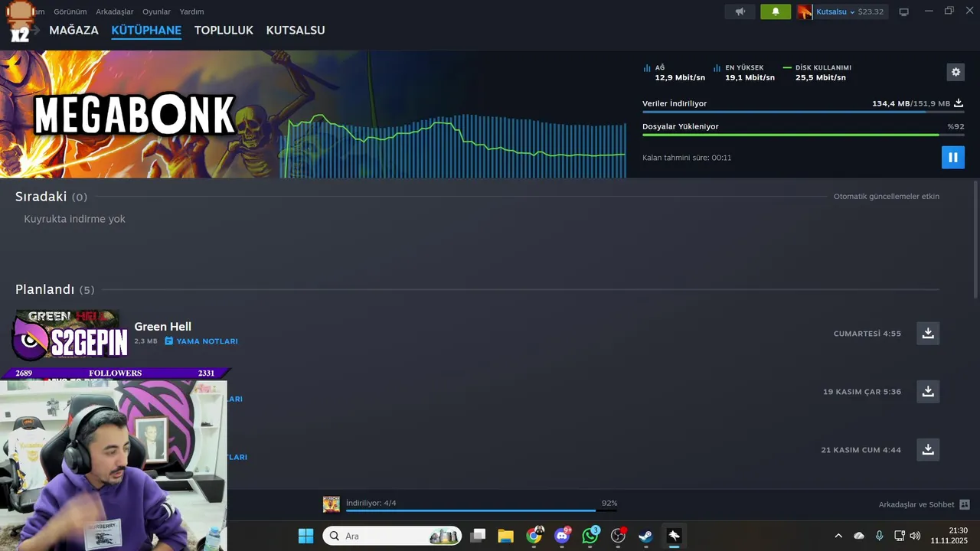This screenshot has width=980, height=551.
Task: Open the Steam announcements megaphone
Action: pos(740,11)
